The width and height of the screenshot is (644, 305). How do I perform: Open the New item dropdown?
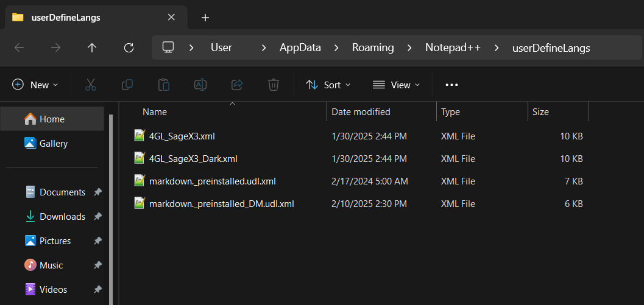pos(35,85)
